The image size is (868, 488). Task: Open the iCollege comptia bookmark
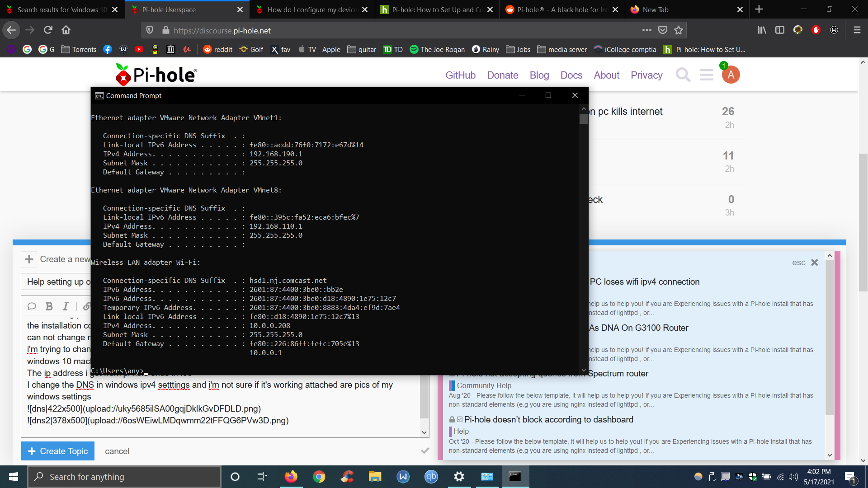[625, 49]
